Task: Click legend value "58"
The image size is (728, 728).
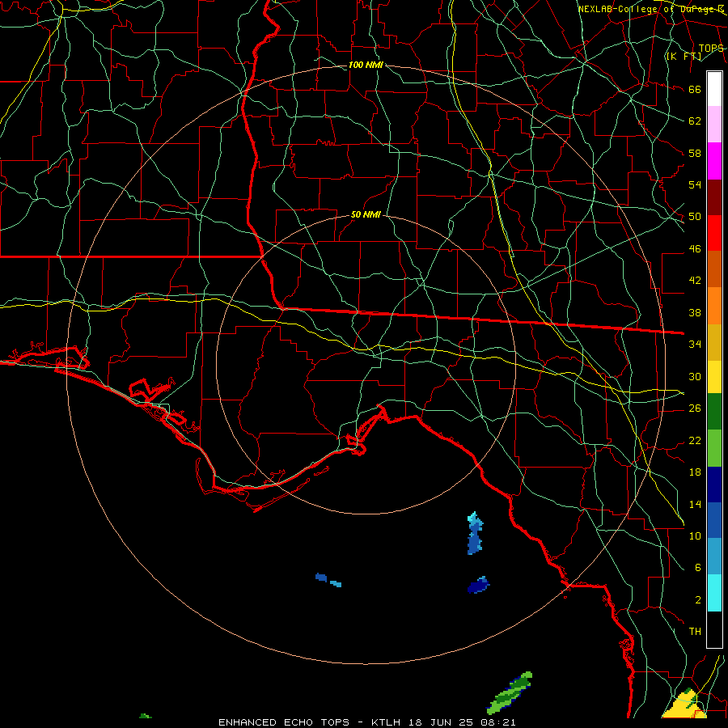Action: click(x=695, y=153)
